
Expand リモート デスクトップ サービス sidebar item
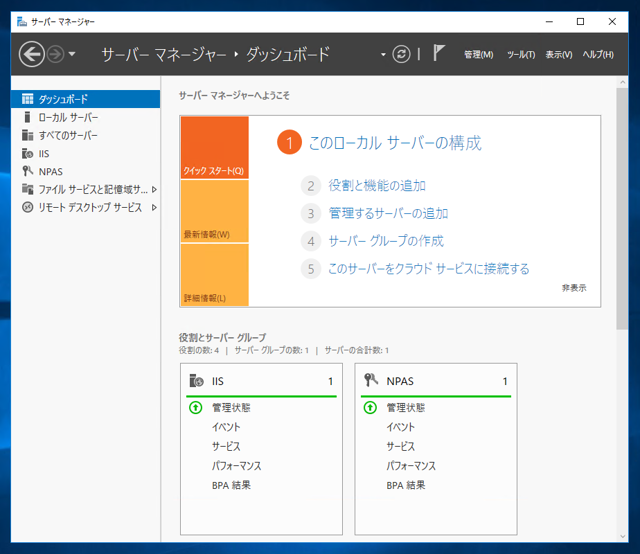154,207
